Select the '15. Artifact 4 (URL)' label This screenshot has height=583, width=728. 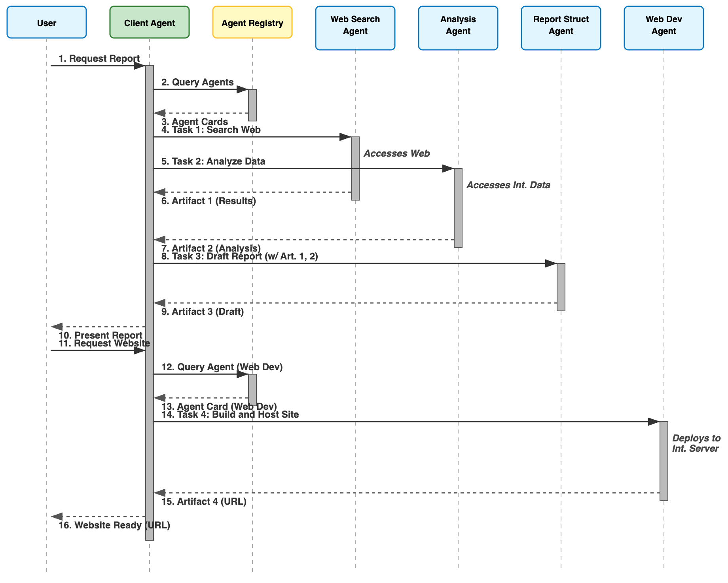204,502
